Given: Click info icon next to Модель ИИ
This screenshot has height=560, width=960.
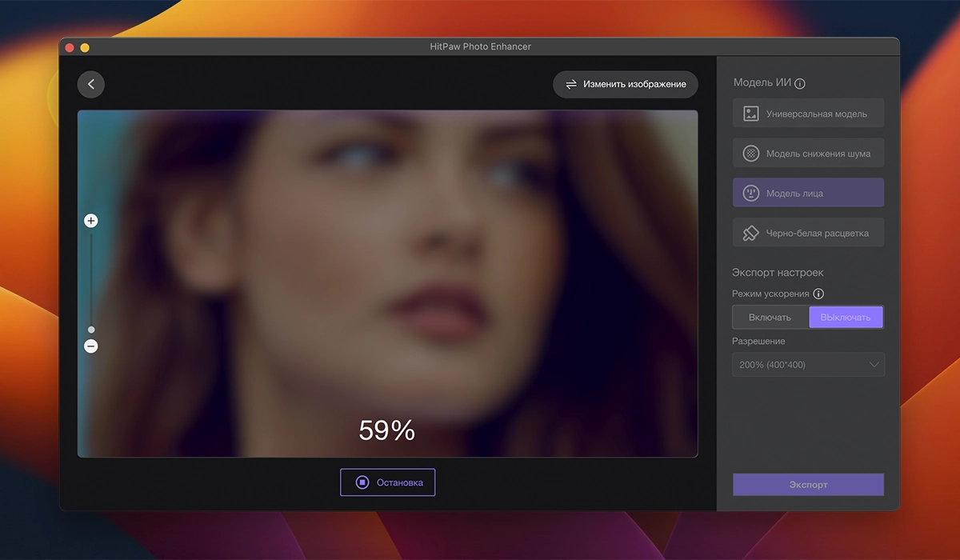Looking at the screenshot, I should 800,84.
